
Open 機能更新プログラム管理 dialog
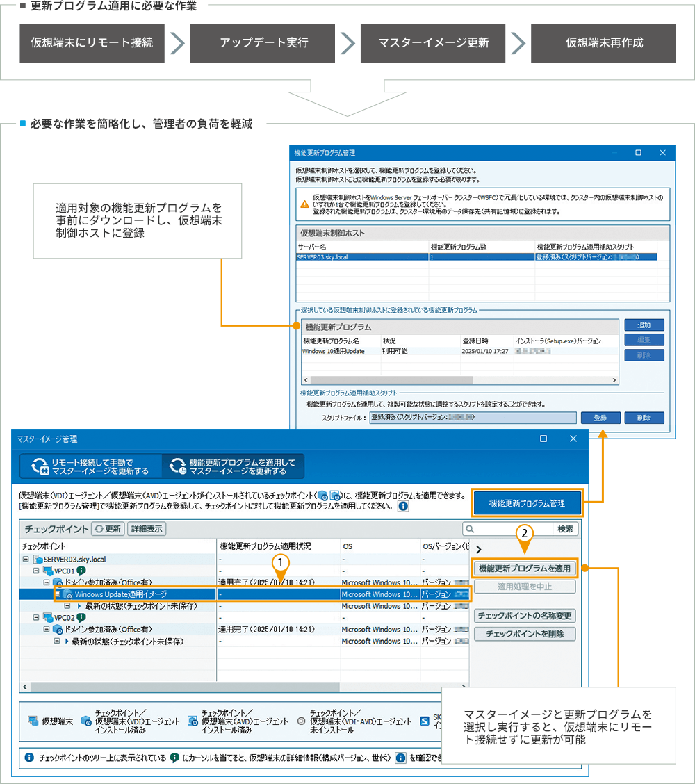pos(526,503)
